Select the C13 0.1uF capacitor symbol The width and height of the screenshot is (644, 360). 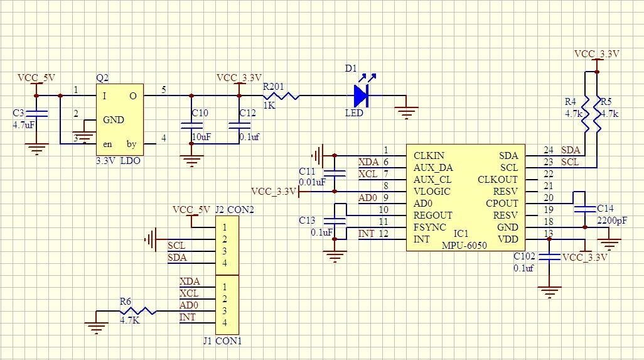pyautogui.click(x=335, y=221)
